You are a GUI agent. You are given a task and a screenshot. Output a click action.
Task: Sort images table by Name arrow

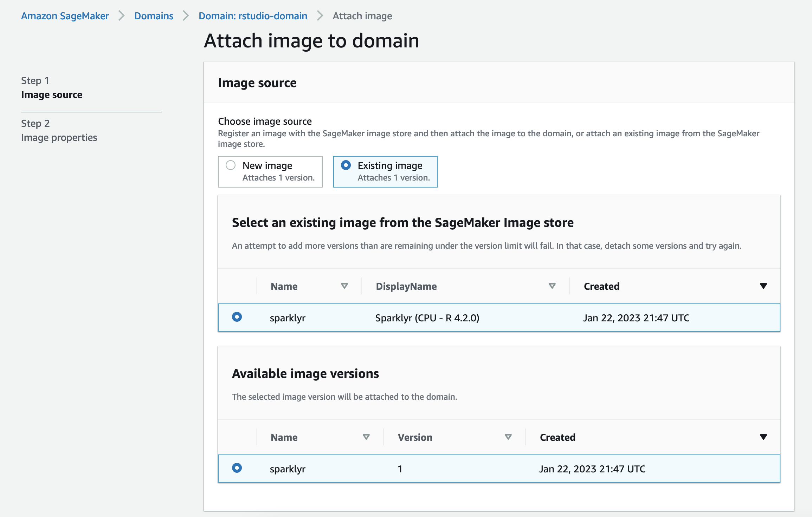click(x=344, y=286)
